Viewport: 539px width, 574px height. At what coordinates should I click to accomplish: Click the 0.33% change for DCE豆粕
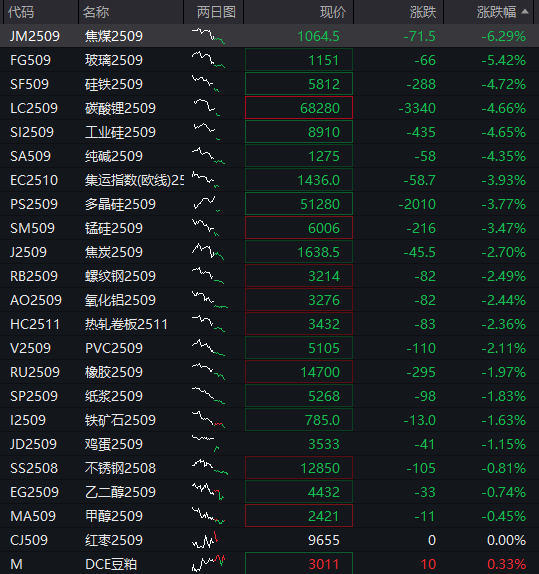click(506, 564)
